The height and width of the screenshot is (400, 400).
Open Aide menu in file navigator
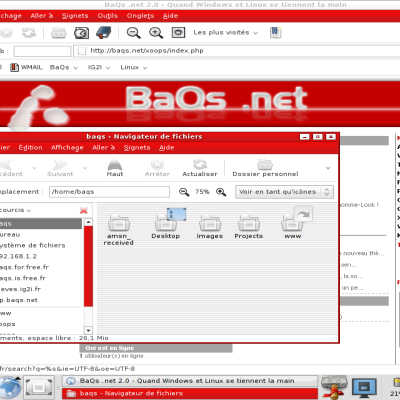point(166,148)
